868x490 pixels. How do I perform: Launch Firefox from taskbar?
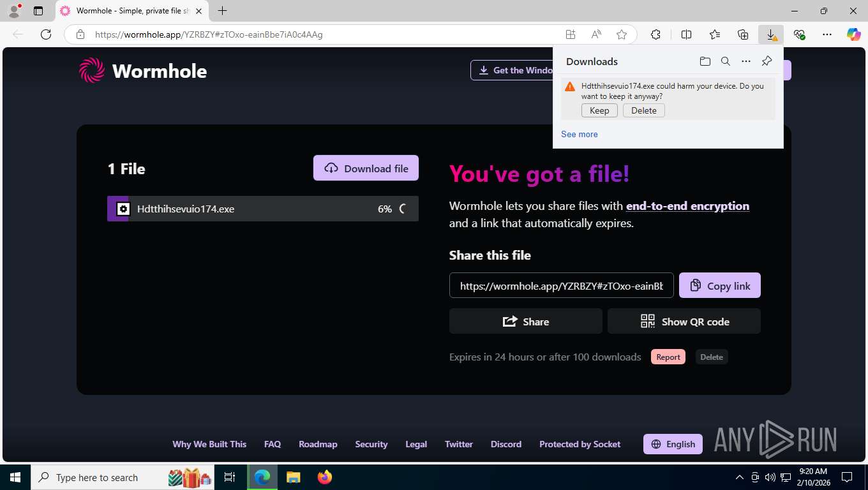pyautogui.click(x=324, y=477)
